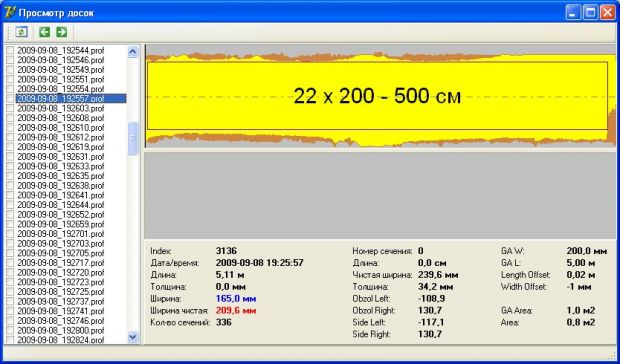Select file 2009-09-08_192633.prof

pos(61,166)
